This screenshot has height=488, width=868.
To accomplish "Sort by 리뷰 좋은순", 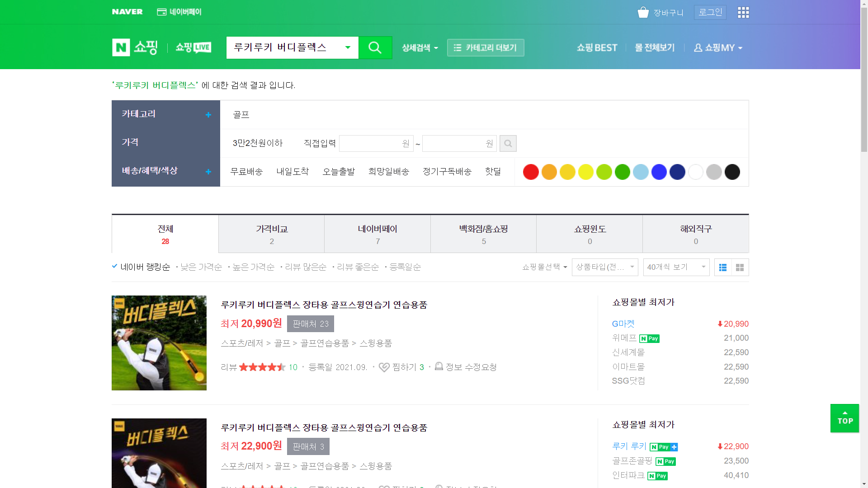I will click(358, 267).
